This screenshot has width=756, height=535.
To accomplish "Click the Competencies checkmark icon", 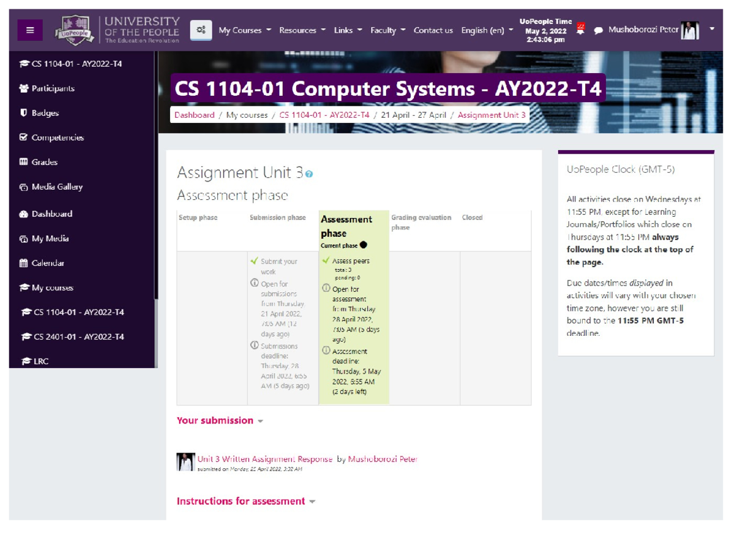I will pyautogui.click(x=25, y=137).
